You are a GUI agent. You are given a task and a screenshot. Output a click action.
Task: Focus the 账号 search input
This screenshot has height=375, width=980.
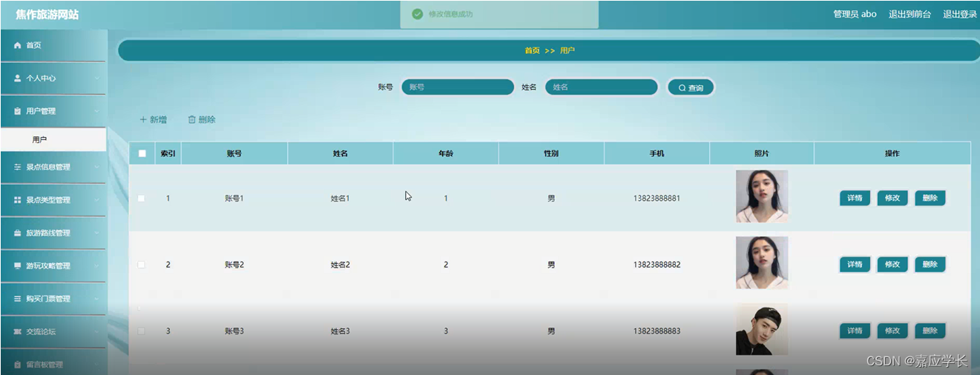tap(458, 87)
